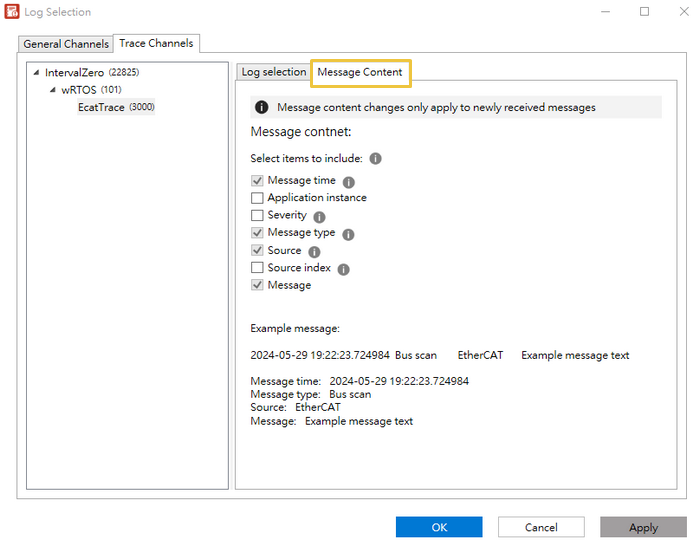This screenshot has height=553, width=700.
Task: Toggle the Severity checkbox
Action: pos(257,215)
